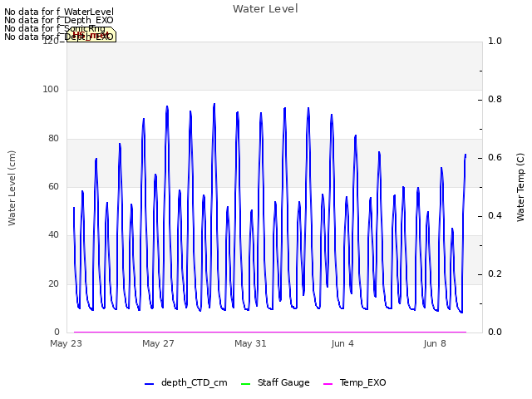
Task: Click the Temp_EXO legend label
Action: [x=363, y=382]
